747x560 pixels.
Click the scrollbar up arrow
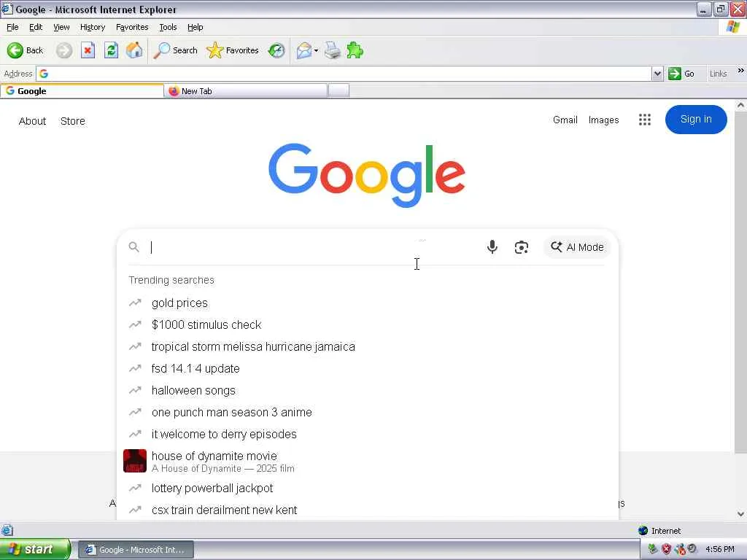pyautogui.click(x=740, y=105)
